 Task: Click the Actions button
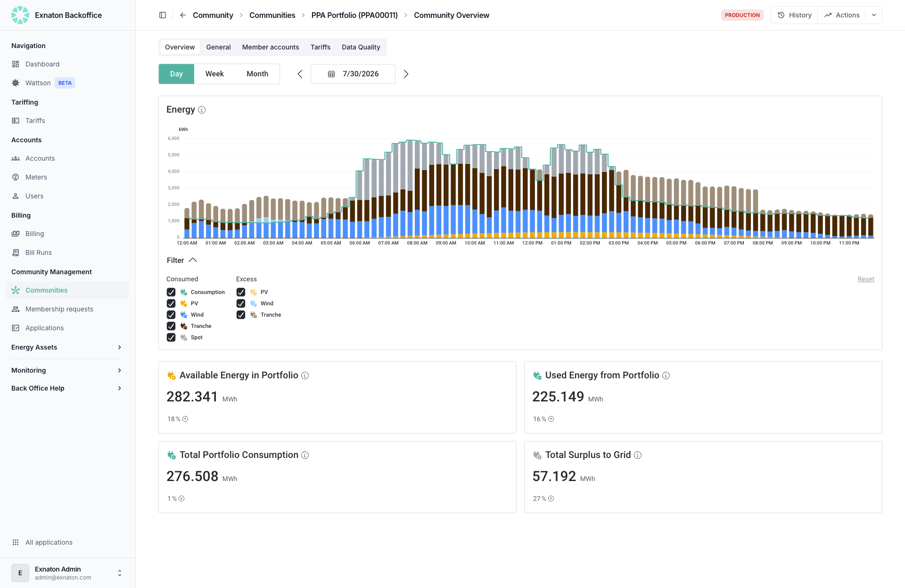[842, 15]
